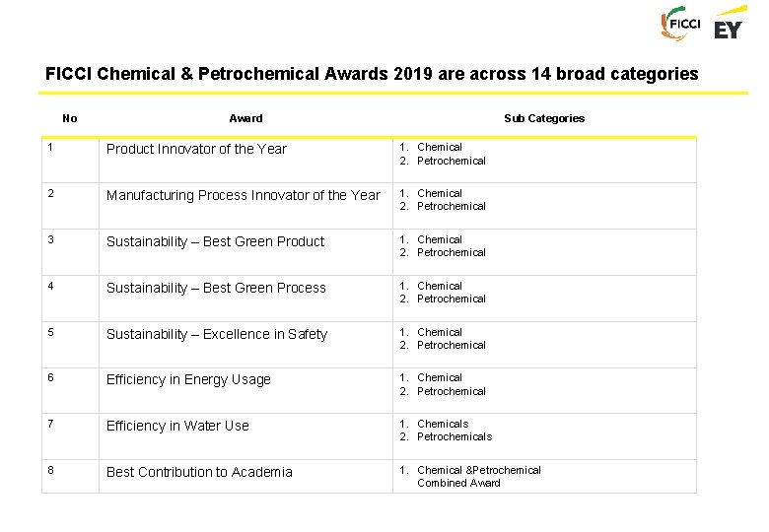Image resolution: width=769 pixels, height=532 pixels.
Task: Click 'Chemical' in Excellence in Safety row
Action: 440,332
